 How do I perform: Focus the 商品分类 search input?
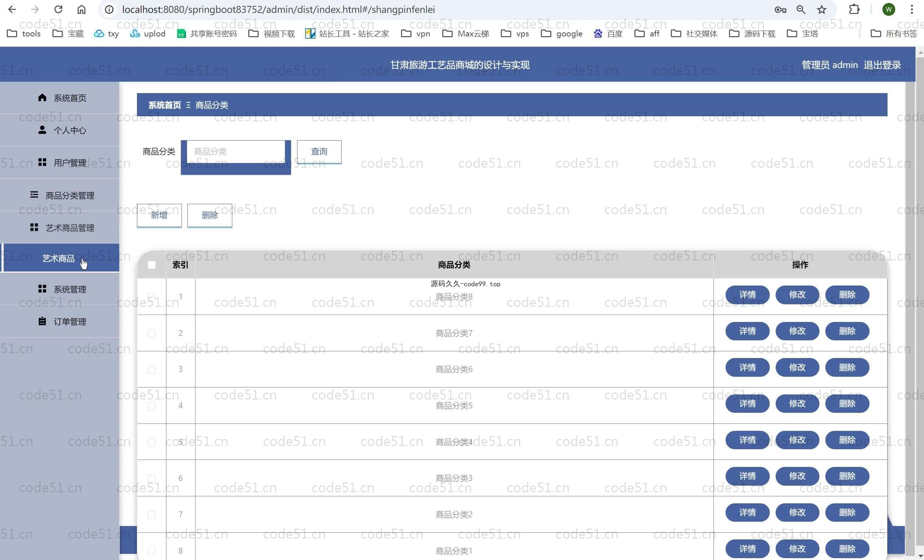(x=236, y=152)
